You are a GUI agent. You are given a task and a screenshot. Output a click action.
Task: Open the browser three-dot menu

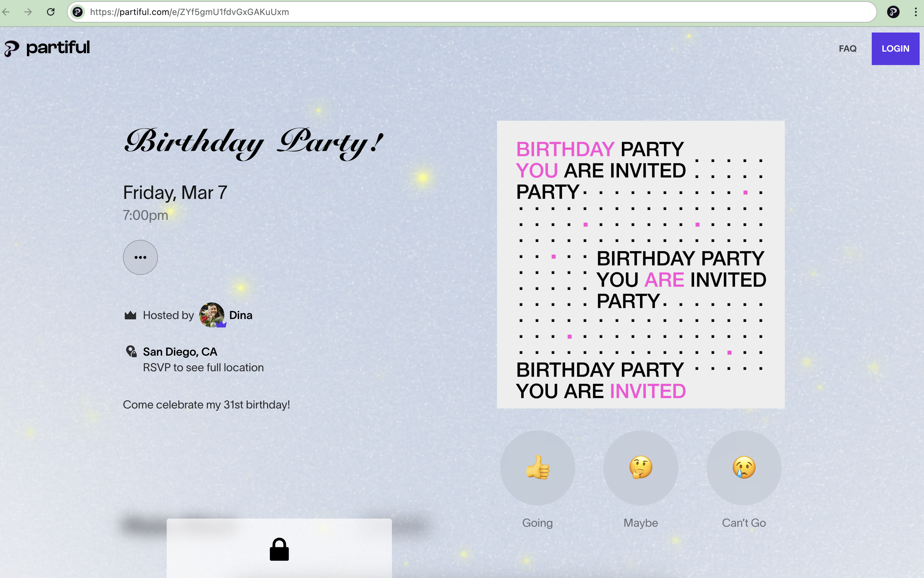pyautogui.click(x=916, y=12)
